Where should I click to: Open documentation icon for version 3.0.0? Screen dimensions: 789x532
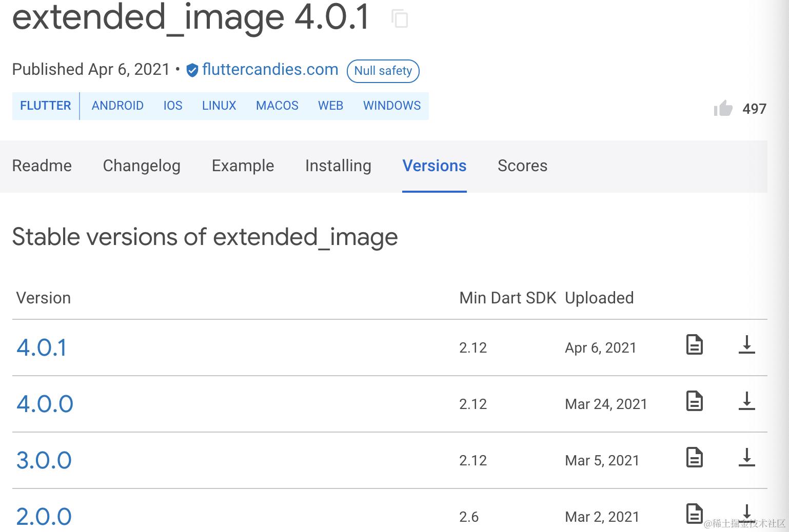coord(694,457)
